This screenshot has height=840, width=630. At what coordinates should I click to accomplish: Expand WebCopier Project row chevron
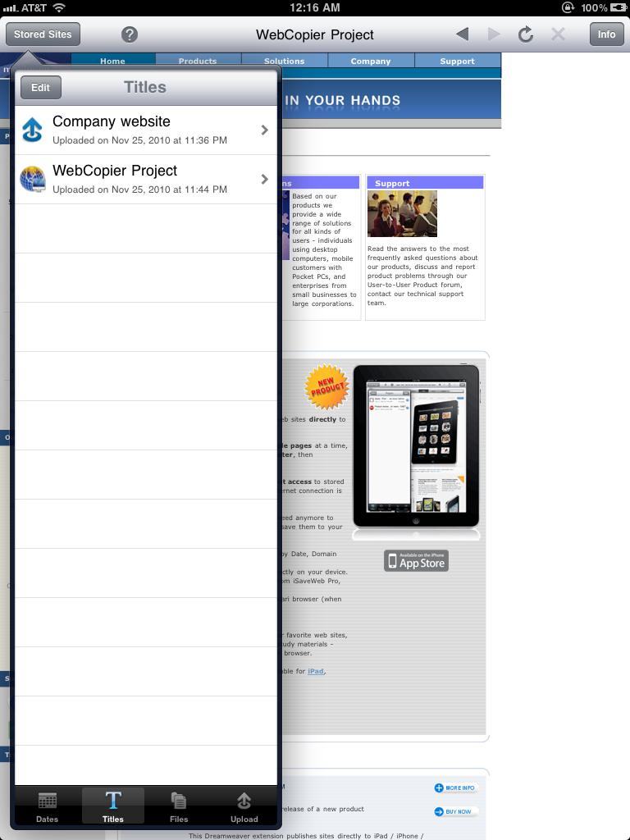[x=264, y=180]
